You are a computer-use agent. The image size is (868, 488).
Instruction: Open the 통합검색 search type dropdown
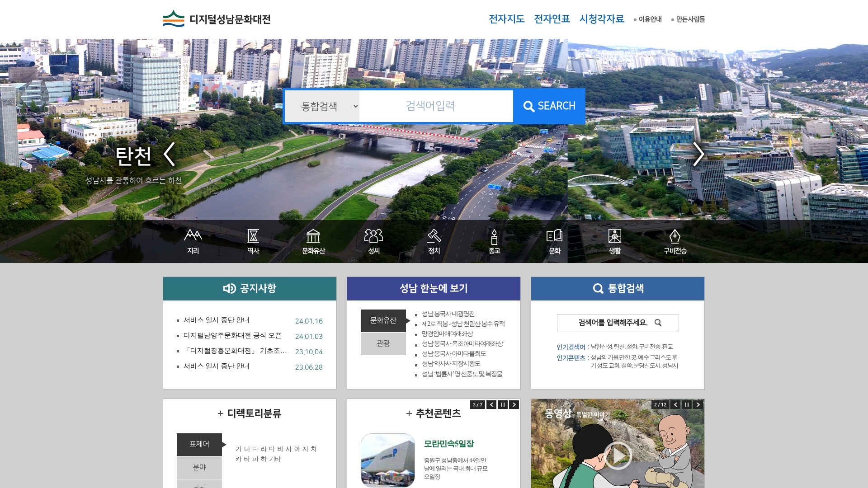pyautogui.click(x=322, y=106)
